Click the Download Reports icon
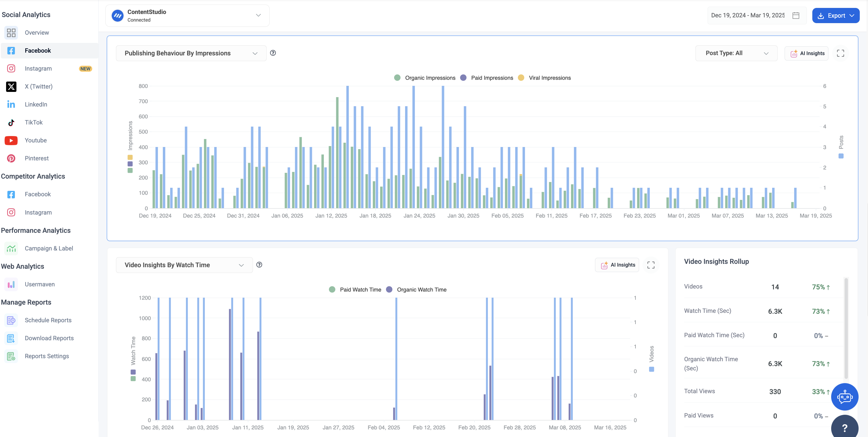868x437 pixels. coord(11,338)
